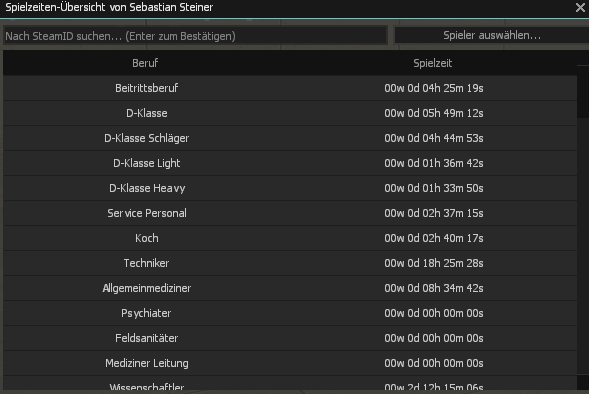
Task: Open the Spieler auswählen dropdown
Action: coord(492,35)
